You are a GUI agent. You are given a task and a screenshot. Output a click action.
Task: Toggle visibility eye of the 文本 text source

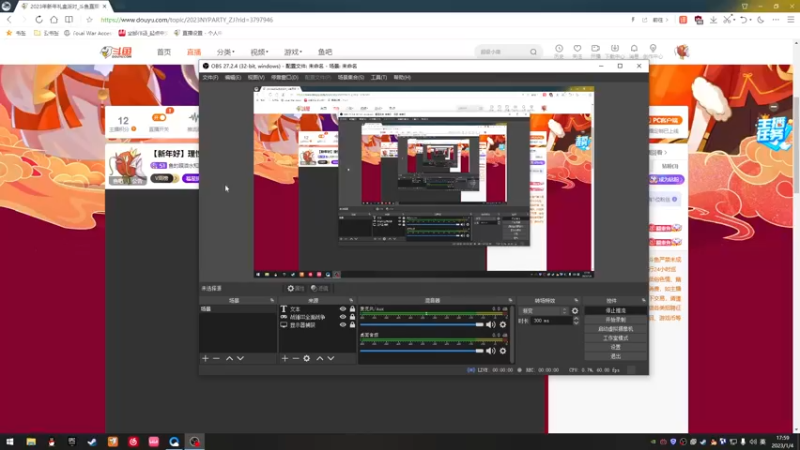pos(343,309)
